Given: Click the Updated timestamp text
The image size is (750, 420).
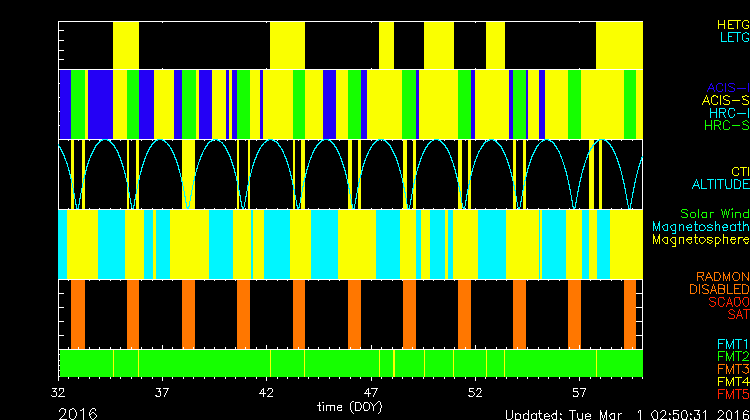Looking at the screenshot, I should point(625,414).
